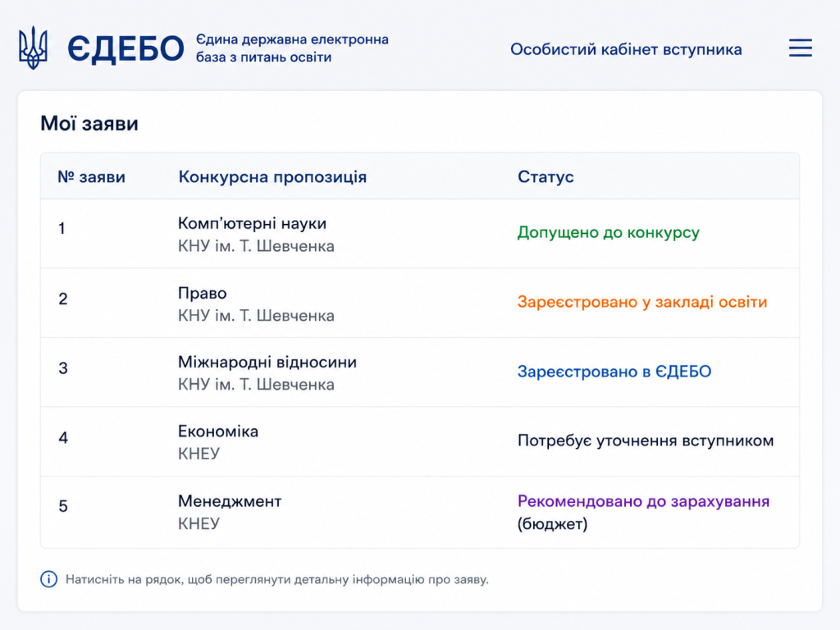The width and height of the screenshot is (840, 630).
Task: Click status Потребує уточнення вступником
Action: click(646, 441)
